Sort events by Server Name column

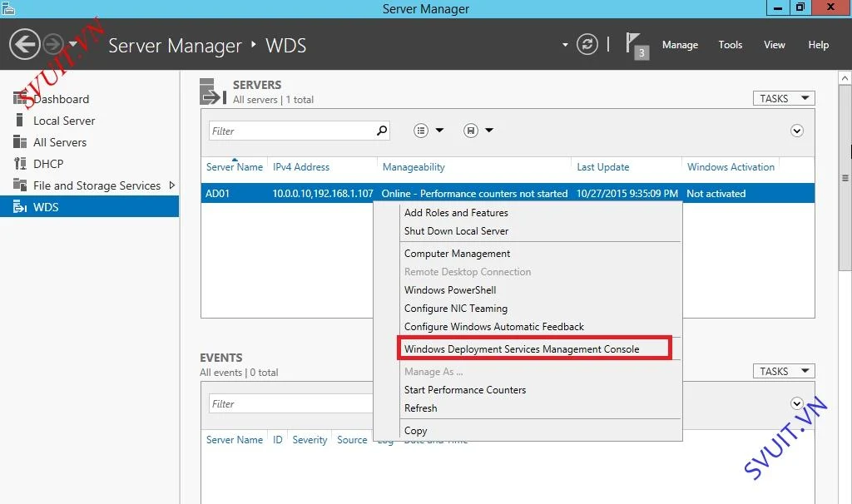coord(234,439)
